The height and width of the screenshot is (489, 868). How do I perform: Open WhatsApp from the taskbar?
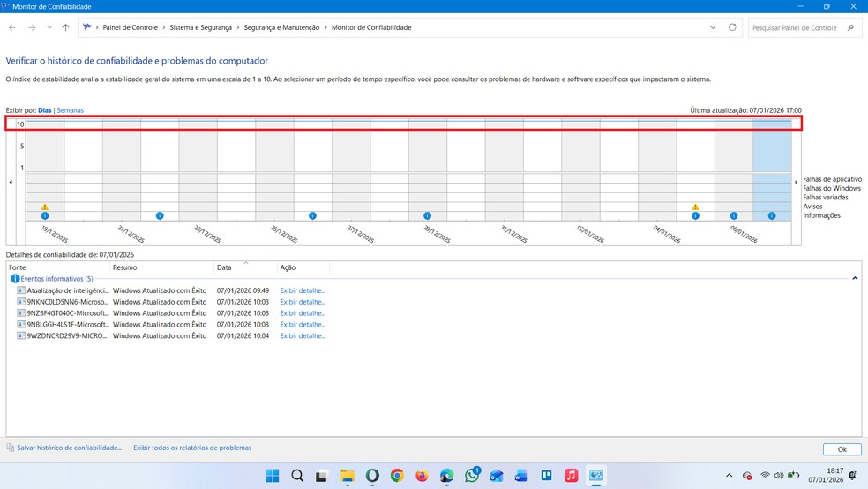pyautogui.click(x=472, y=475)
